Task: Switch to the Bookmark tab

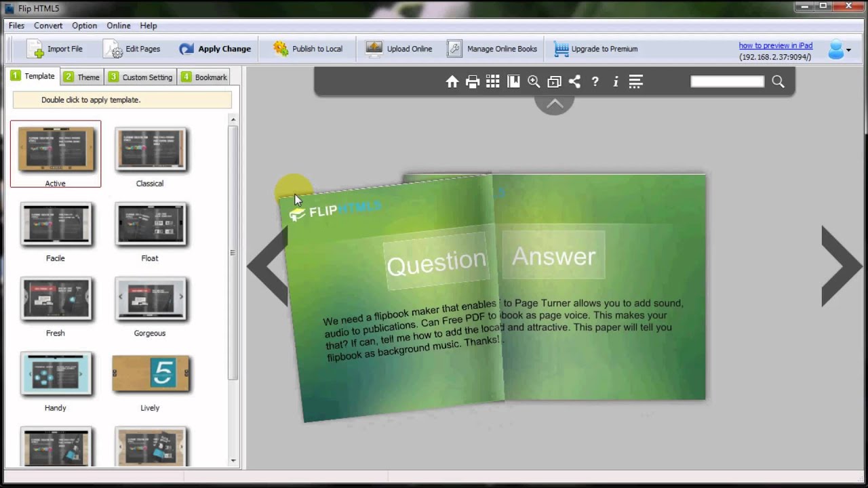Action: click(204, 77)
